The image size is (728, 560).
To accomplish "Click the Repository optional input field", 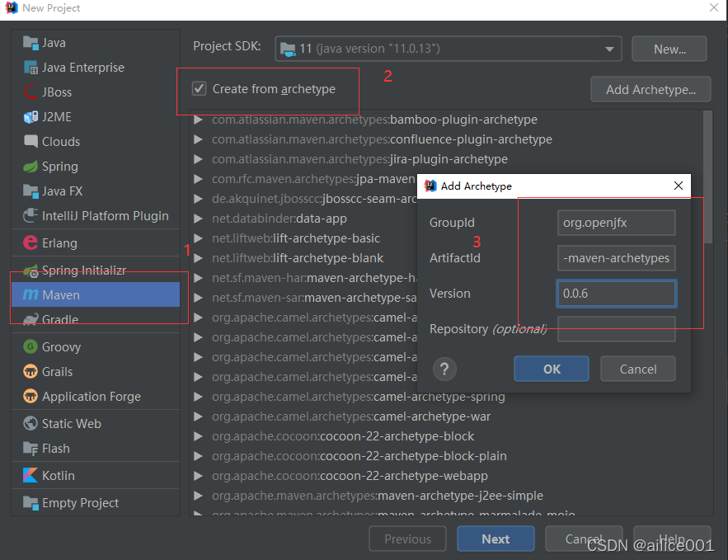I will pyautogui.click(x=616, y=329).
